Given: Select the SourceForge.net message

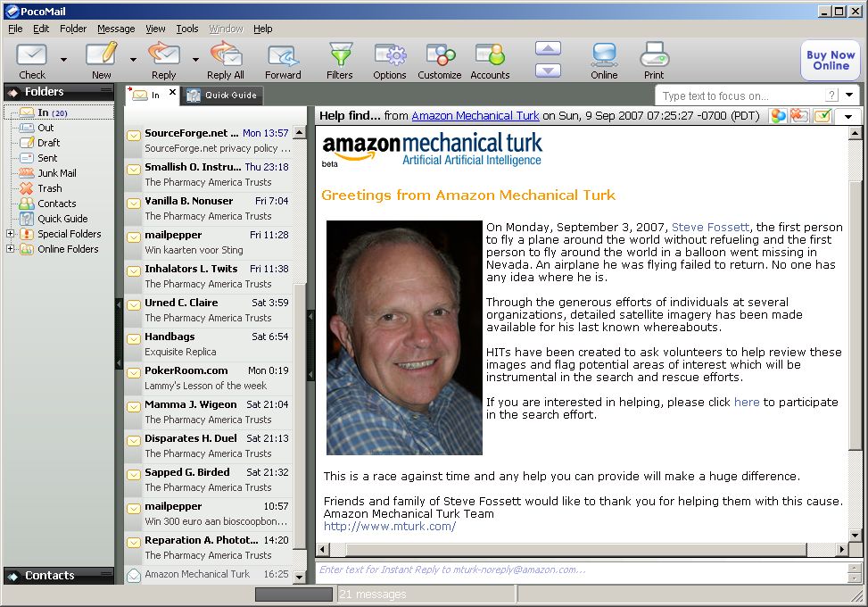Looking at the screenshot, I should point(210,141).
